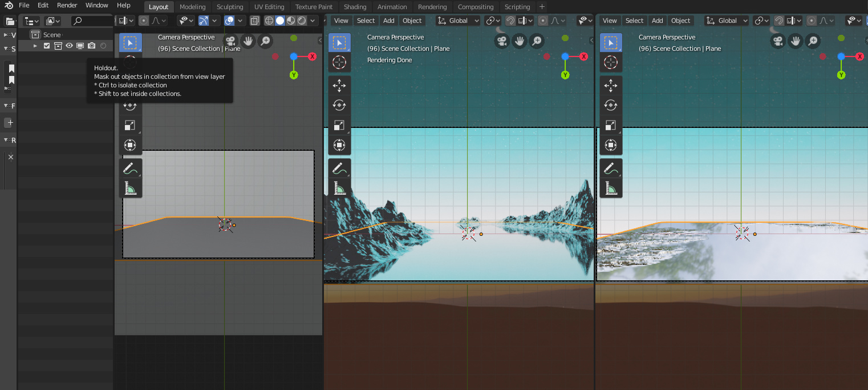Viewport: 868px width, 390px height.
Task: Open the File menu
Action: (x=24, y=5)
